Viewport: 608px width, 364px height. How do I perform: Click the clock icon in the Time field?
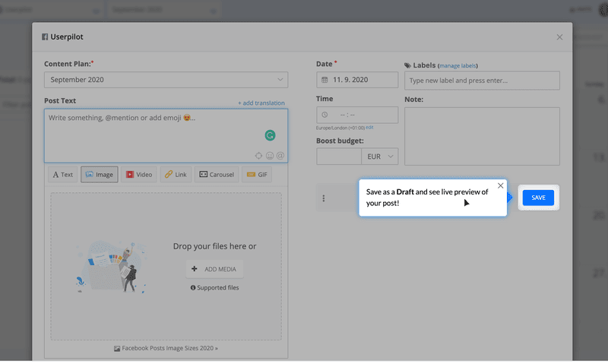pos(325,115)
